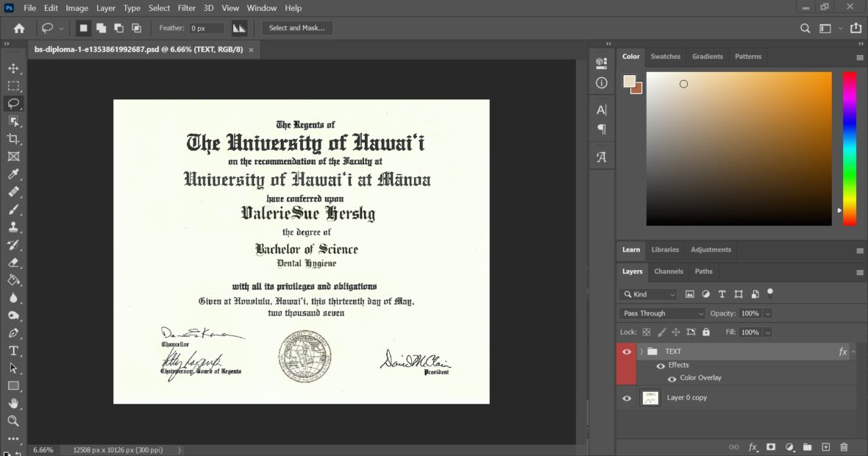This screenshot has width=868, height=456.
Task: Click the Share icon at top right
Action: click(855, 28)
